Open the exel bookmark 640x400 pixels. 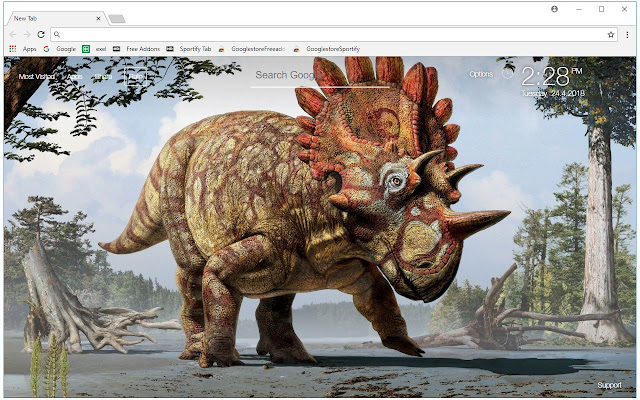pyautogui.click(x=101, y=49)
